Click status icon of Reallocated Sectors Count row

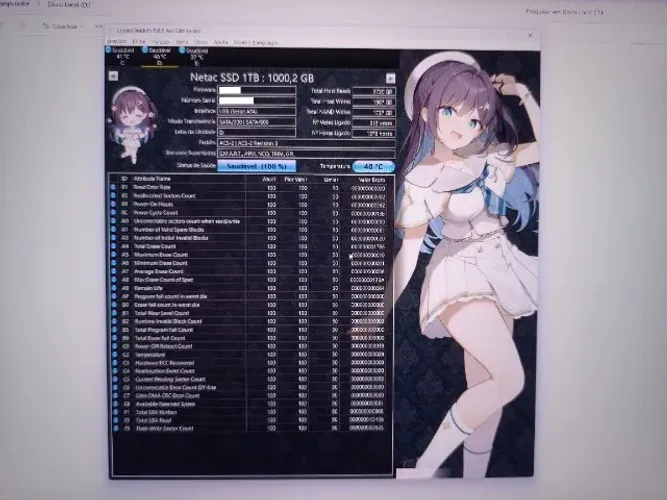click(x=113, y=196)
